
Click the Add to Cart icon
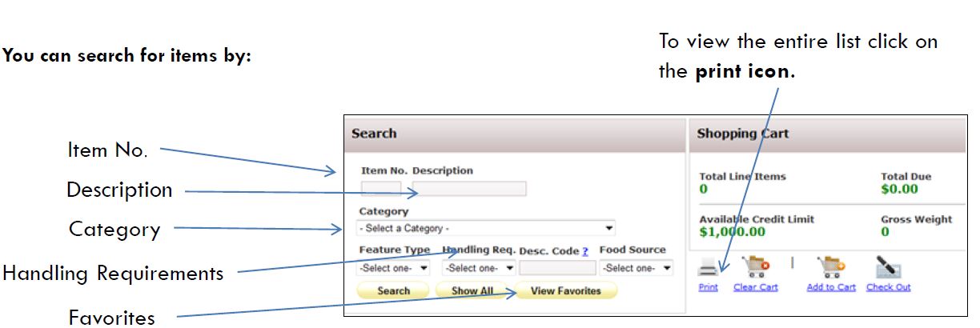click(830, 266)
